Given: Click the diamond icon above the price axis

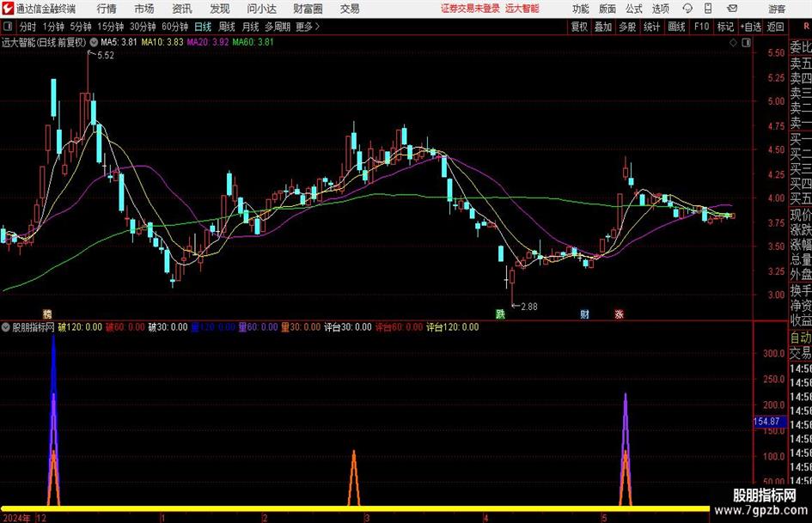Looking at the screenshot, I should click(733, 43).
